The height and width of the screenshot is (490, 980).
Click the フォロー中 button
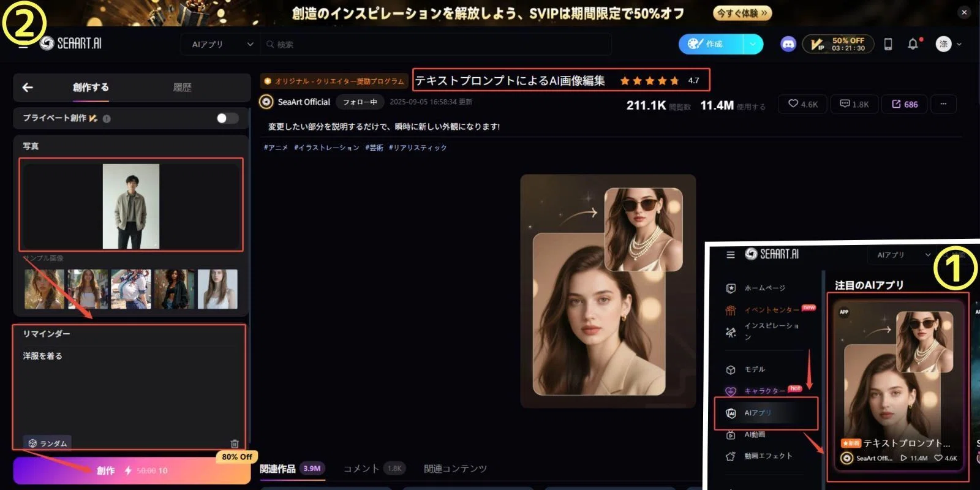[x=360, y=102]
